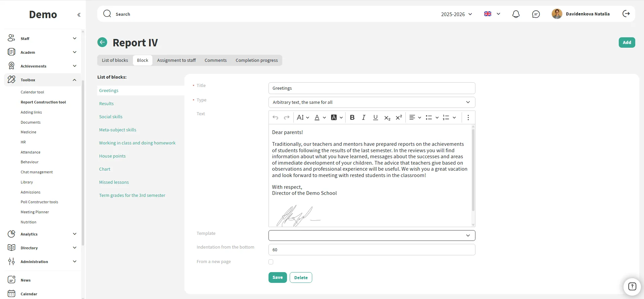Collapse the Toolbox sidebar section
The height and width of the screenshot is (299, 644).
tap(74, 80)
